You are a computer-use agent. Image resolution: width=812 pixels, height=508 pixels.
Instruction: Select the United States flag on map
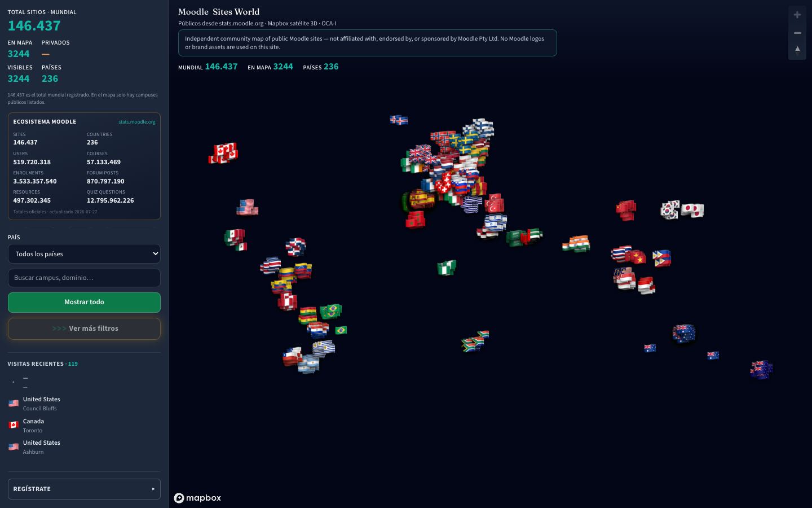248,207
